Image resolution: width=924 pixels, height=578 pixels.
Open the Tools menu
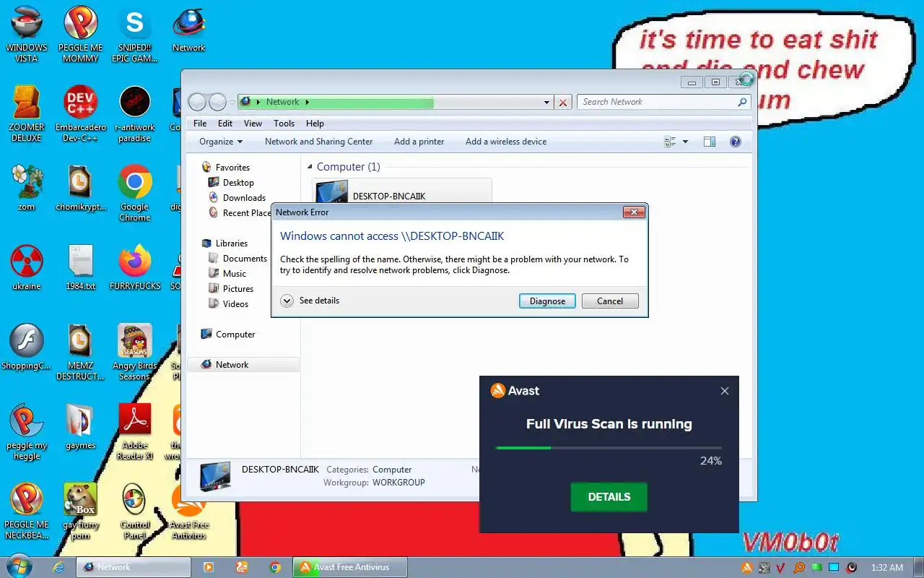[284, 124]
